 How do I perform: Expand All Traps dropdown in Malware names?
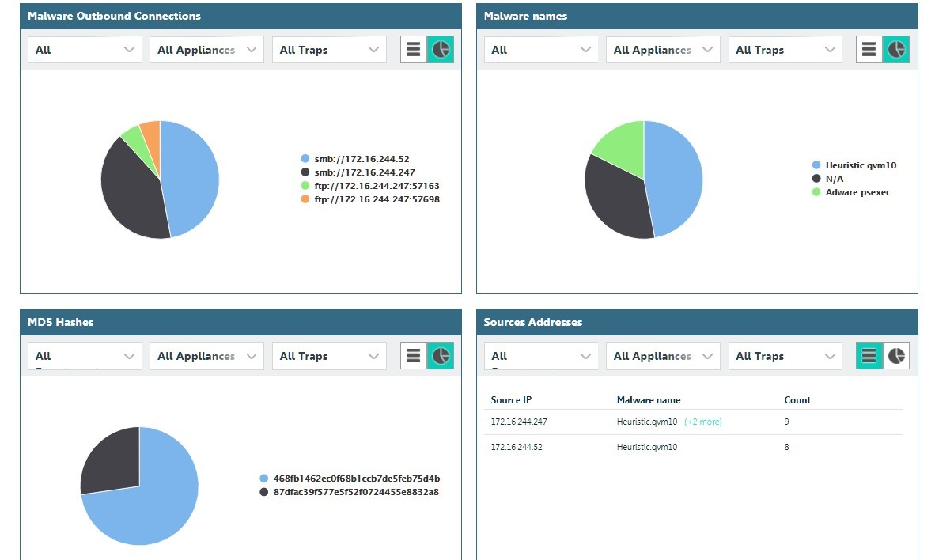[785, 50]
